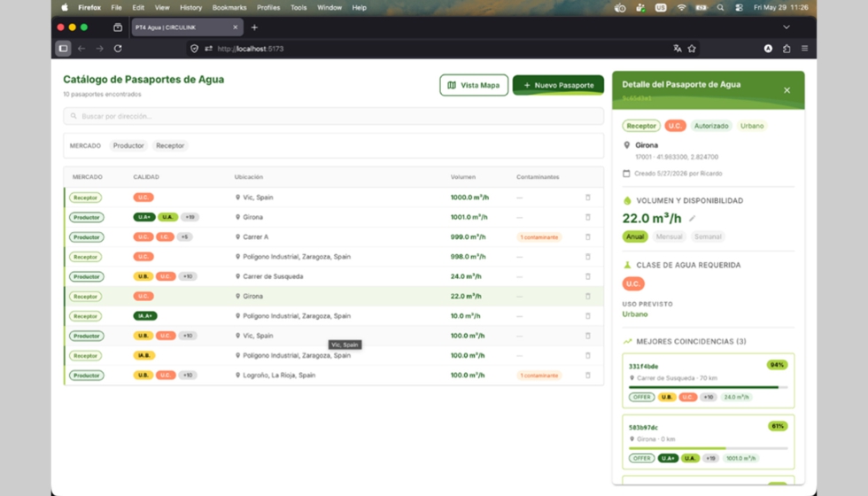Sort by the Volumen column header
Screen dimensions: 868x496
(x=462, y=177)
